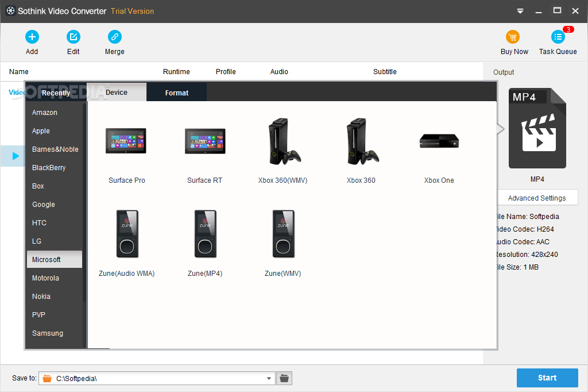Image resolution: width=588 pixels, height=392 pixels.
Task: Select BlackBerry brand
Action: coord(55,167)
